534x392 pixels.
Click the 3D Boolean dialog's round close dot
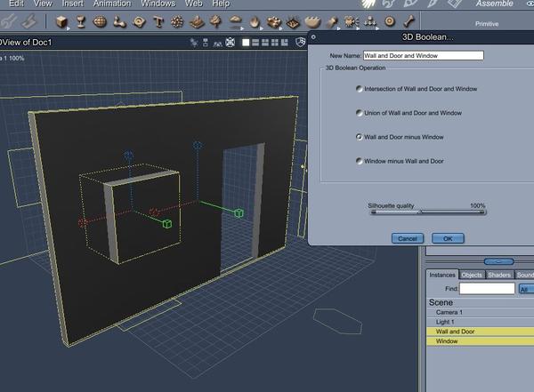point(313,36)
